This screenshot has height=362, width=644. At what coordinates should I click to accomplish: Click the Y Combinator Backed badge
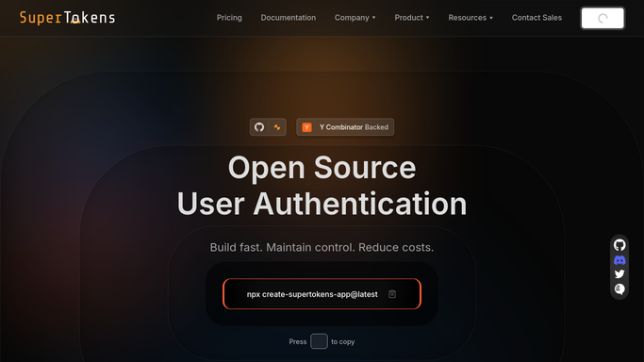(x=345, y=127)
